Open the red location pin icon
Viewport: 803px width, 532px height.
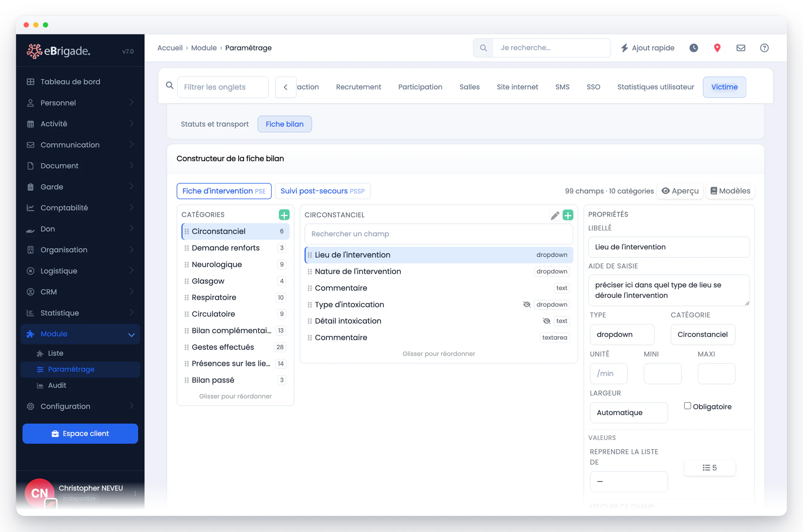(x=717, y=48)
